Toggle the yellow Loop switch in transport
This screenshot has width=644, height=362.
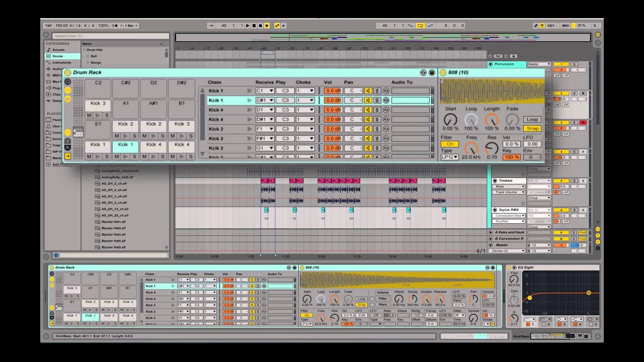coord(421,25)
